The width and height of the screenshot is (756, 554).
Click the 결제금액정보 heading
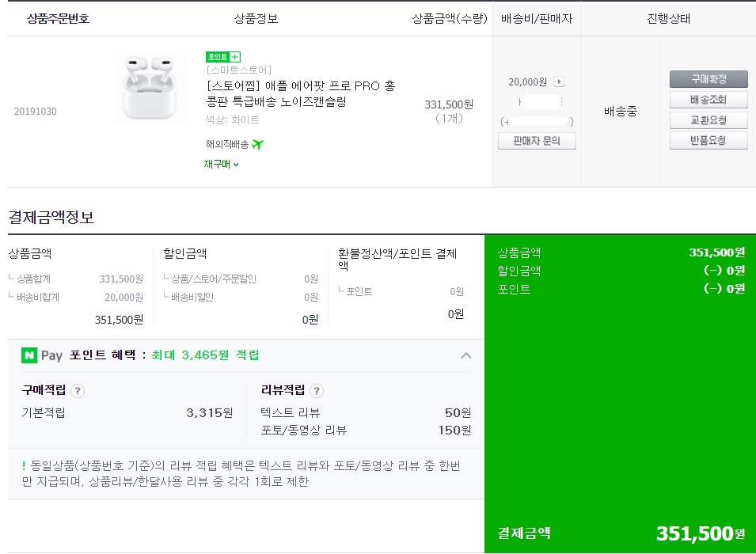point(51,217)
